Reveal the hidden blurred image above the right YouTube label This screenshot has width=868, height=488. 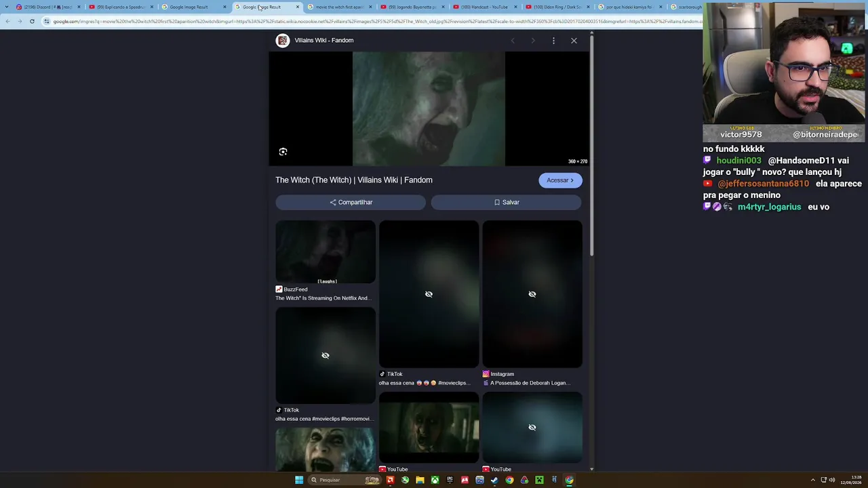pos(532,428)
